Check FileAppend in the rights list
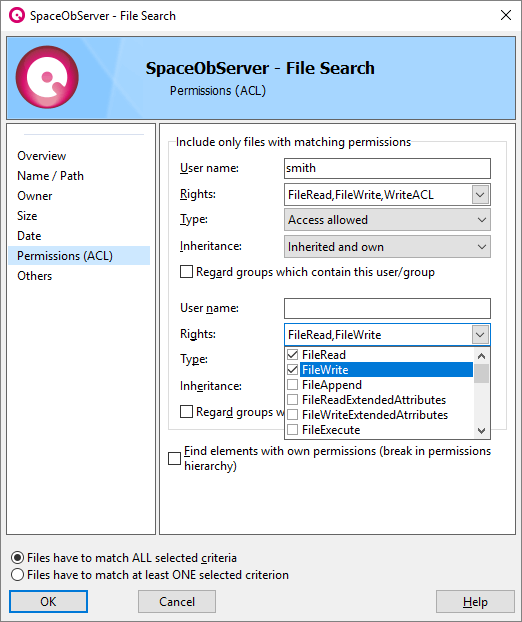The image size is (522, 622). pos(292,385)
